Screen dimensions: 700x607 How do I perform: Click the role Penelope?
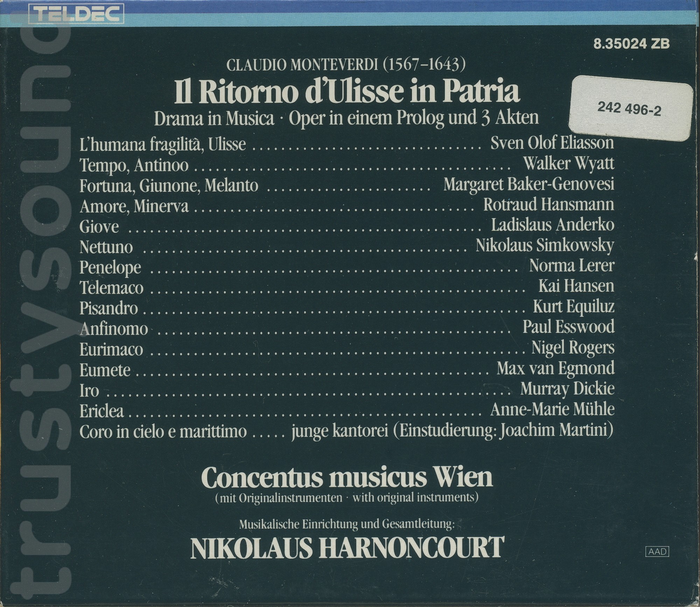tap(110, 268)
